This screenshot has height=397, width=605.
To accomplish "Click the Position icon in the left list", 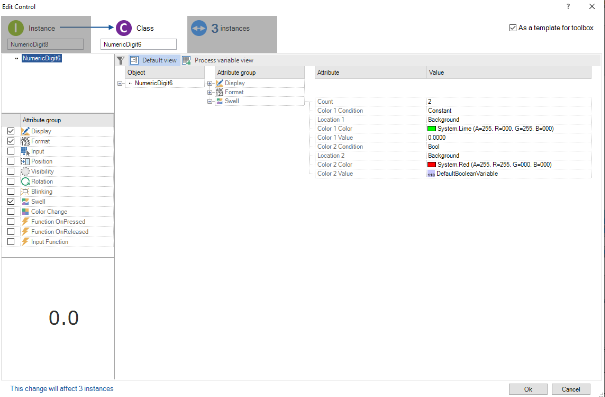I will (x=25, y=161).
